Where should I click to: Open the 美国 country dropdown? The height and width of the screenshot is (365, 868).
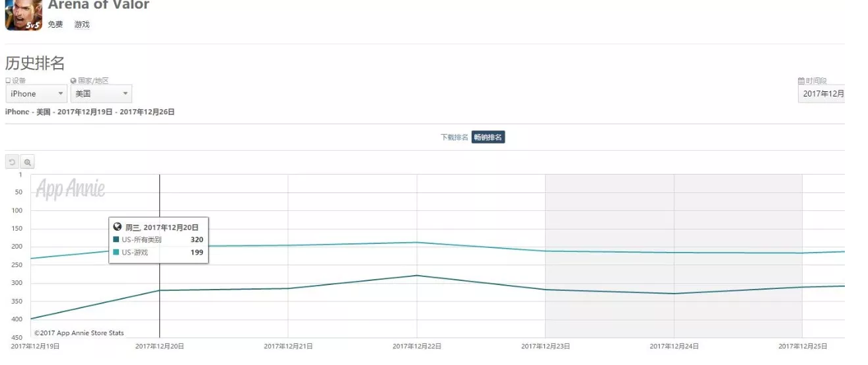tap(102, 94)
